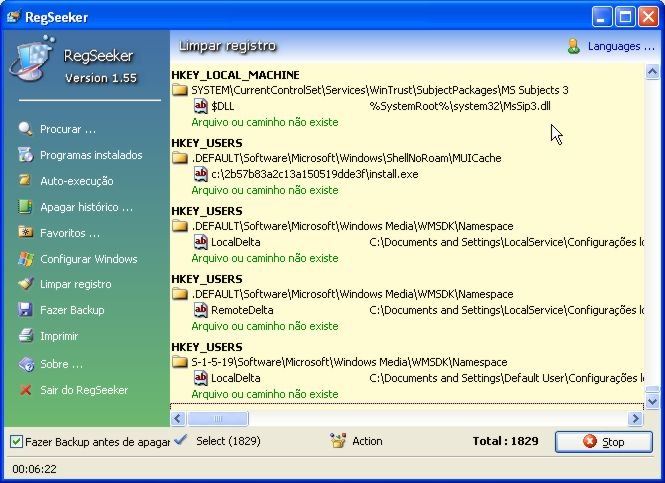Screen dimensions: 665x483
Task: Select the $DLL value name
Action: [223, 106]
